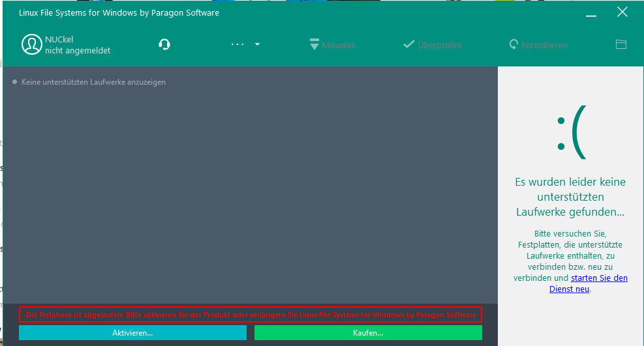Screen dimensions: 644x346
Task: Click the Aktivieren... button
Action: [x=132, y=333]
